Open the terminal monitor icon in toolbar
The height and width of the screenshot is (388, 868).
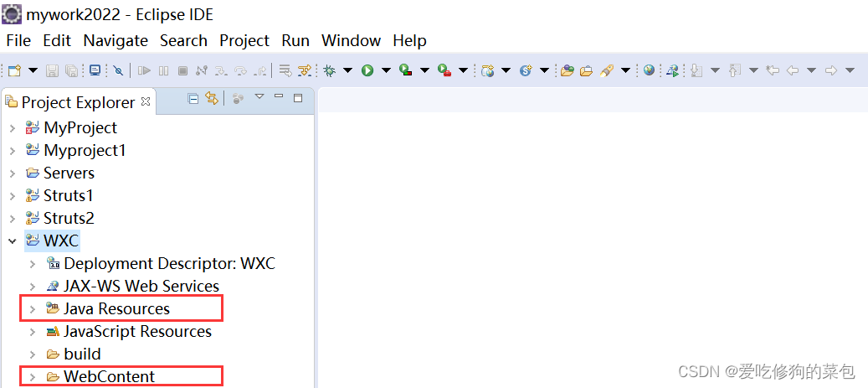(95, 70)
